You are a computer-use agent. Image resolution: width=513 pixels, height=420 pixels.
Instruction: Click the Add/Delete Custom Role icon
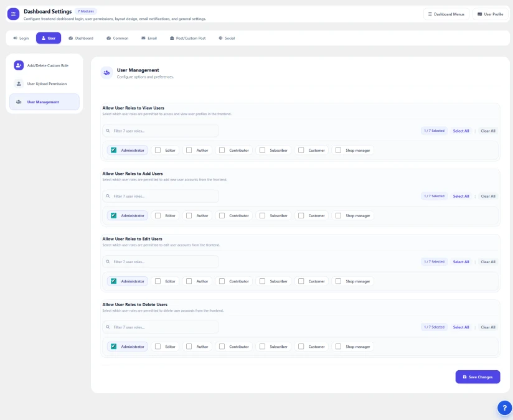point(19,65)
